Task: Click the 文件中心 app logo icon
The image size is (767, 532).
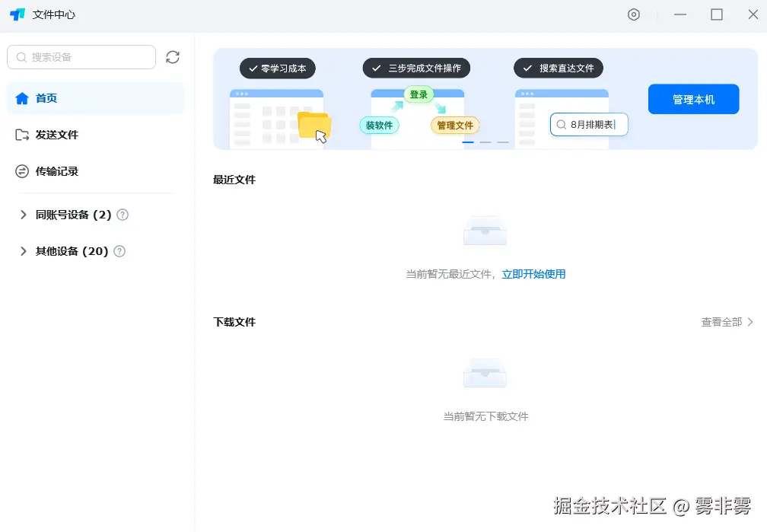Action: [x=18, y=14]
